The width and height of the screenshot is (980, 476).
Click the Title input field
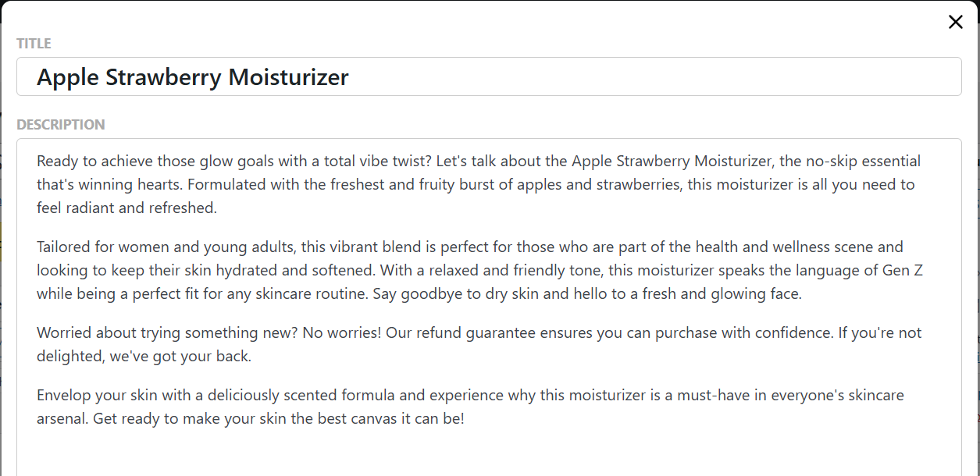pos(625,77)
